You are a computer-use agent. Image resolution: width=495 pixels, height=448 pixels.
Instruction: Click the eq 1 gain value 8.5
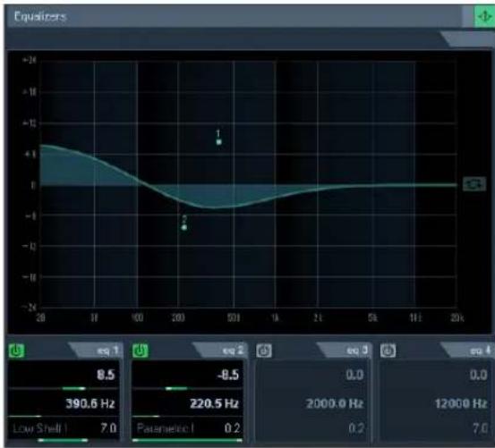point(106,375)
